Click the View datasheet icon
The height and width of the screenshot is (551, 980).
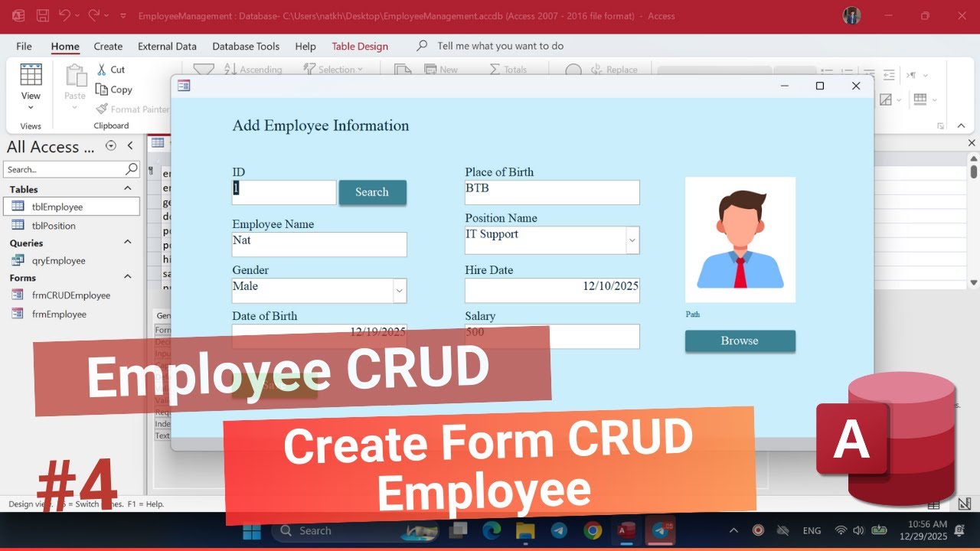click(31, 75)
